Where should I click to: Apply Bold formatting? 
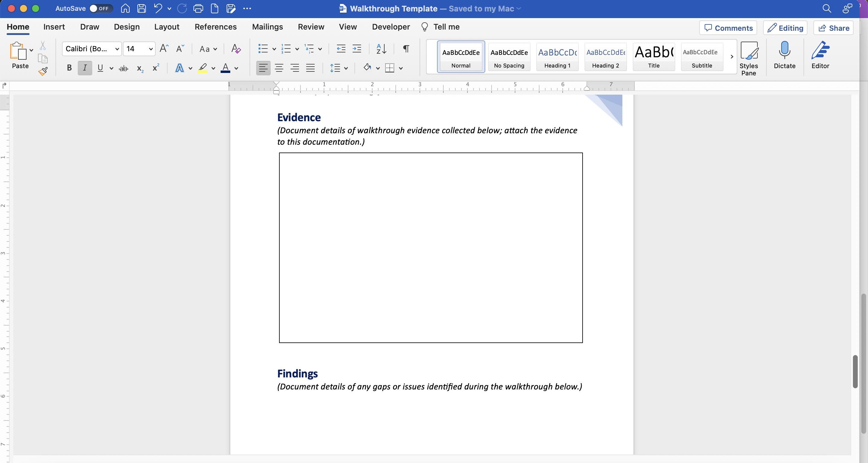click(x=69, y=68)
